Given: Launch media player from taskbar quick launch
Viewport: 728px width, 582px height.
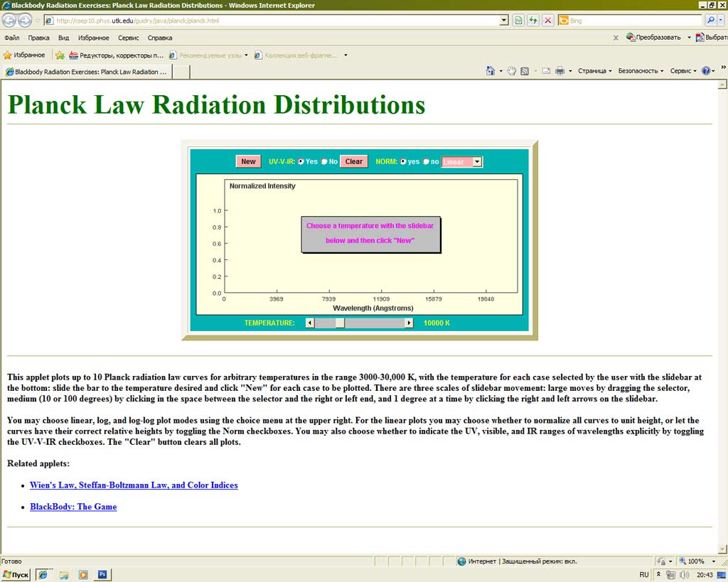Looking at the screenshot, I should (83, 575).
